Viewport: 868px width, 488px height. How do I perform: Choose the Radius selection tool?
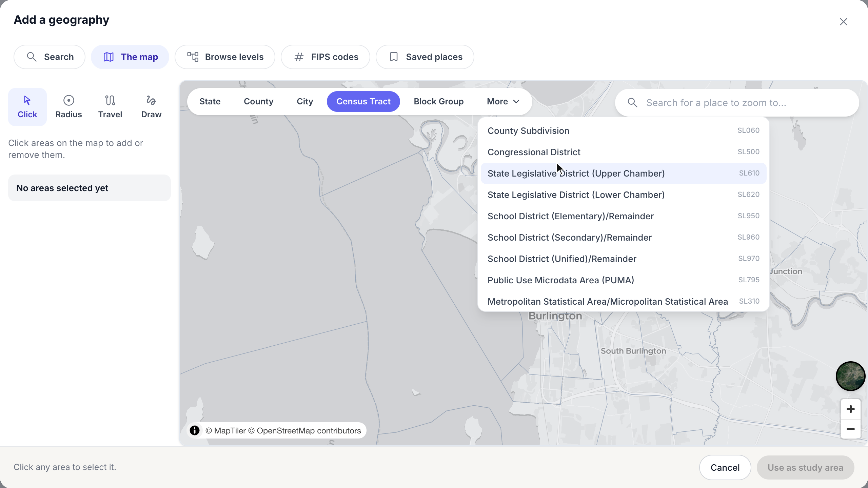[68, 107]
